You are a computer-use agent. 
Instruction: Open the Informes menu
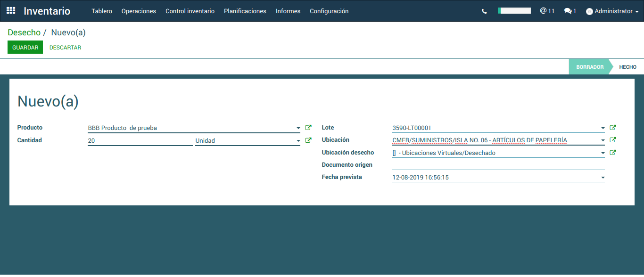[288, 11]
